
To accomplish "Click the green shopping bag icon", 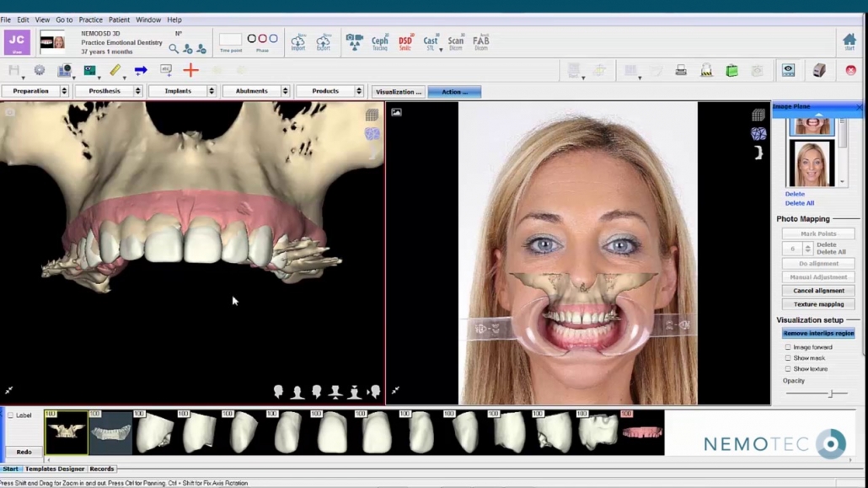I will (x=731, y=71).
